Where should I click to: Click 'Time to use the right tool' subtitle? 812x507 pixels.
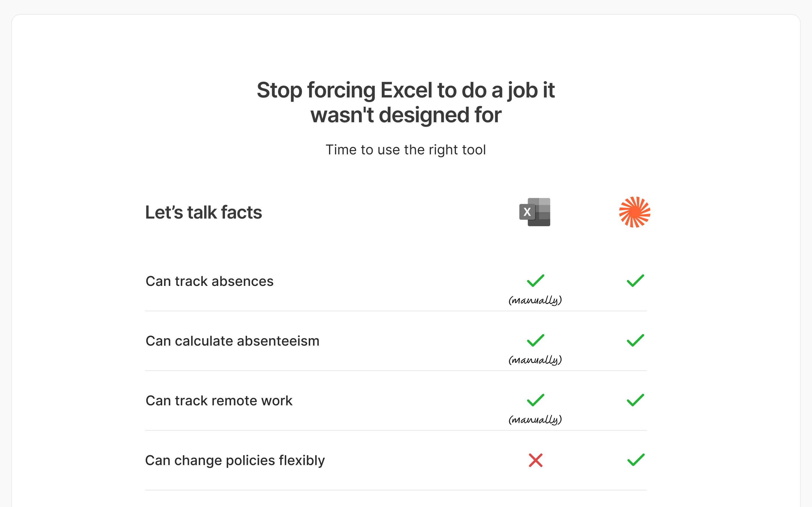pyautogui.click(x=406, y=150)
